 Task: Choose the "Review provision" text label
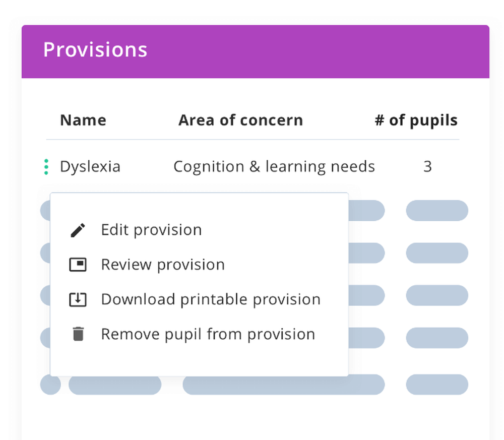163,265
